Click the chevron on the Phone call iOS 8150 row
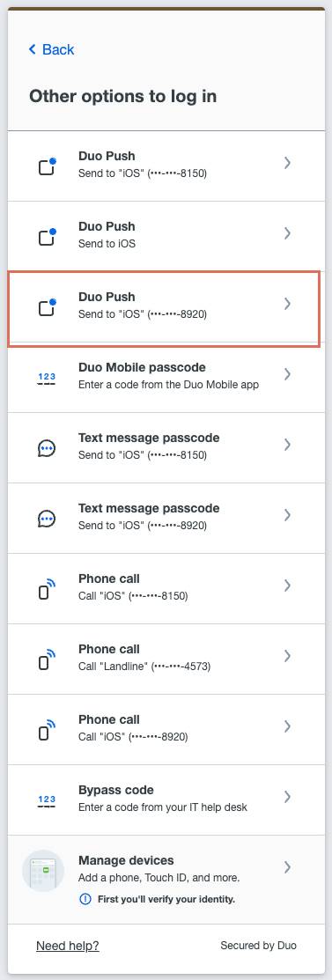The height and width of the screenshot is (980, 332). pyautogui.click(x=288, y=585)
